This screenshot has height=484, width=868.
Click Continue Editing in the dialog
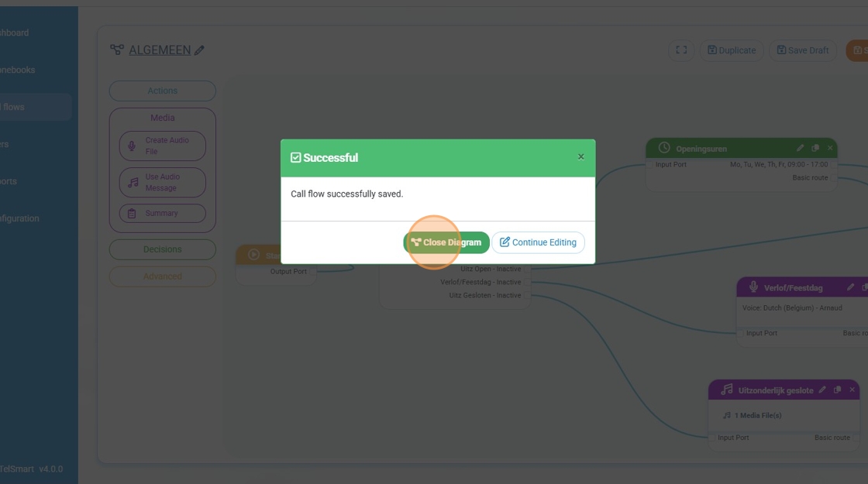(538, 242)
